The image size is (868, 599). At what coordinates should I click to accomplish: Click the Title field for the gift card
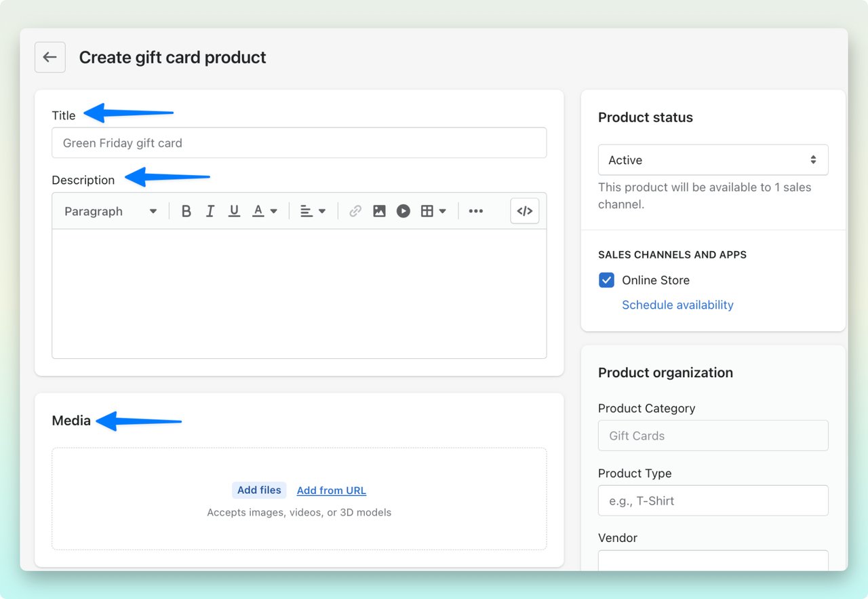[x=299, y=142]
